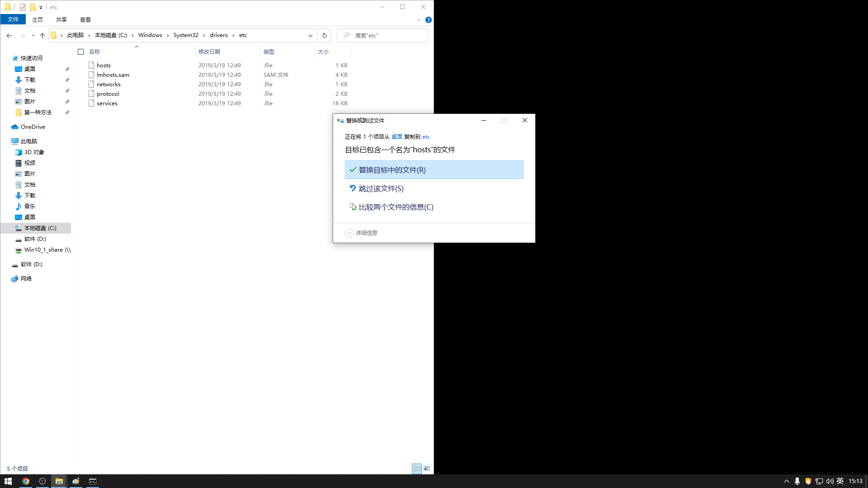The width and height of the screenshot is (868, 488).
Task: Click the new folder quick access icon
Action: point(33,7)
